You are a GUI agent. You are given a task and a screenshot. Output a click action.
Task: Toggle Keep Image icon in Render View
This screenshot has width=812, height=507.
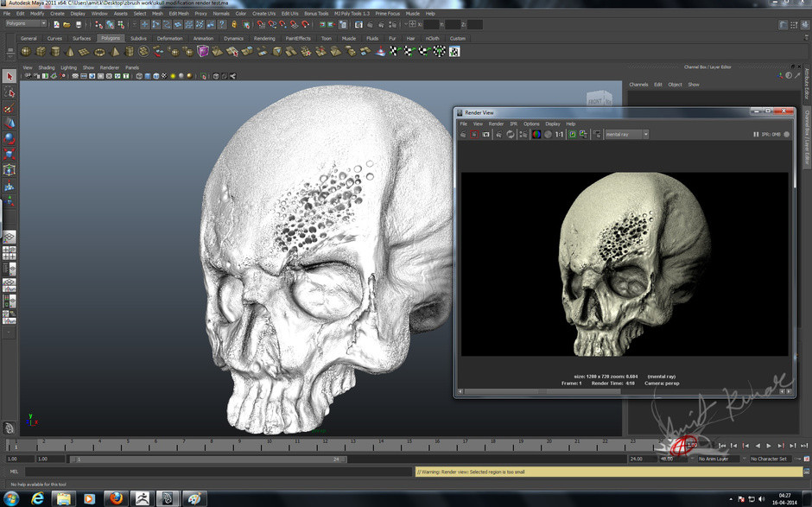tap(572, 135)
